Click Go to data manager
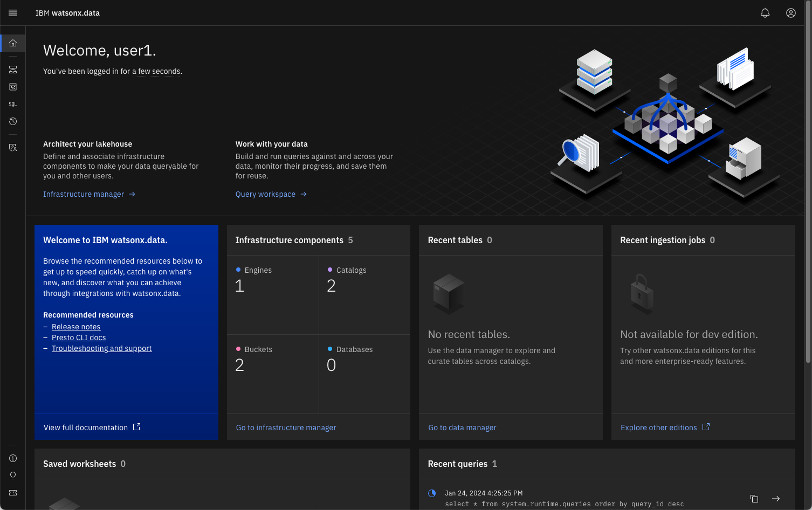This screenshot has height=510, width=812. [x=462, y=428]
